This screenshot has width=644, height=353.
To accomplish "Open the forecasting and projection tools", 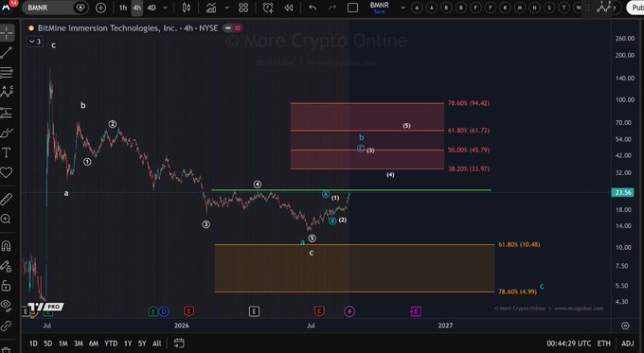I will tap(7, 112).
